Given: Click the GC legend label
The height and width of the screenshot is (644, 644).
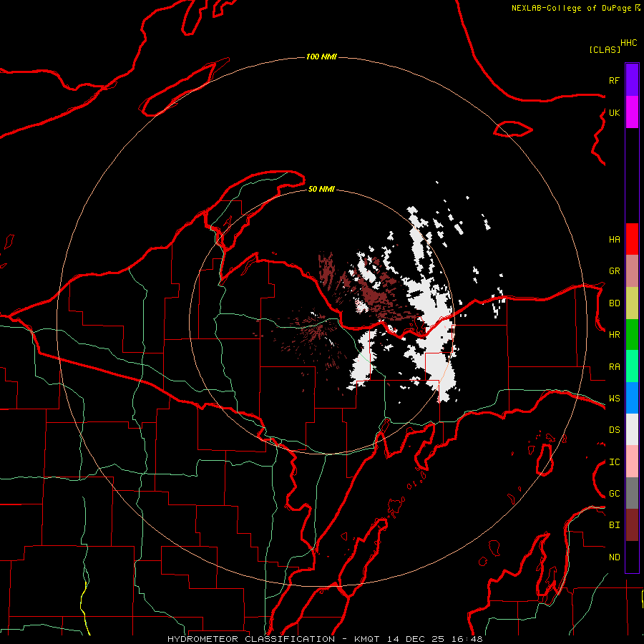Looking at the screenshot, I should [614, 494].
